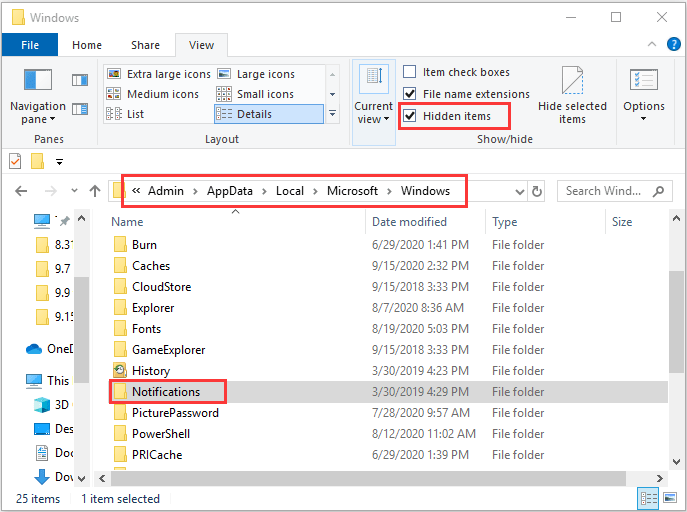The height and width of the screenshot is (512, 687).
Task: Click the Help question mark icon
Action: click(x=673, y=44)
